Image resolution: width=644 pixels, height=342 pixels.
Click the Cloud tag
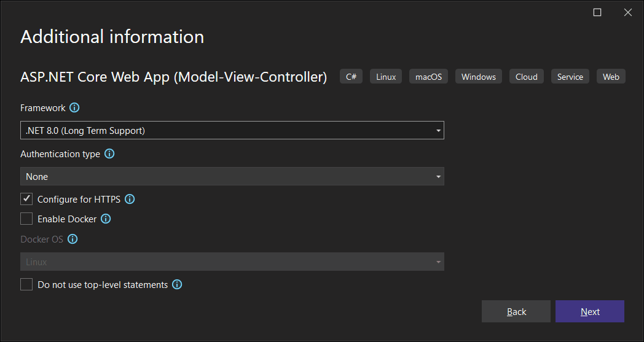point(527,77)
